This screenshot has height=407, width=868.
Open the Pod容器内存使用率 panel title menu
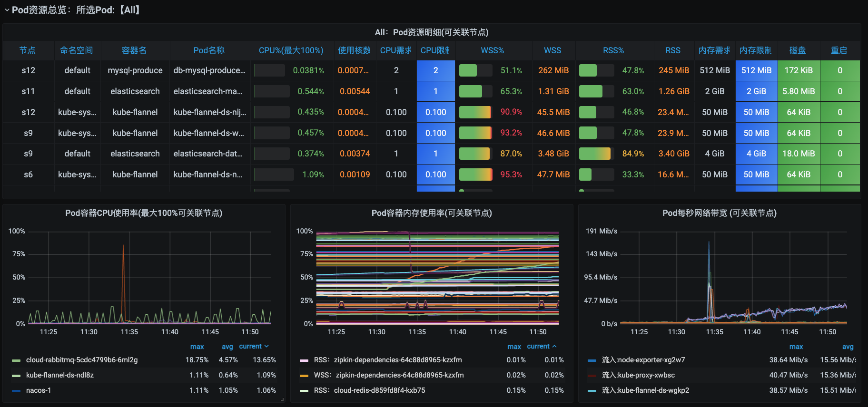point(432,213)
